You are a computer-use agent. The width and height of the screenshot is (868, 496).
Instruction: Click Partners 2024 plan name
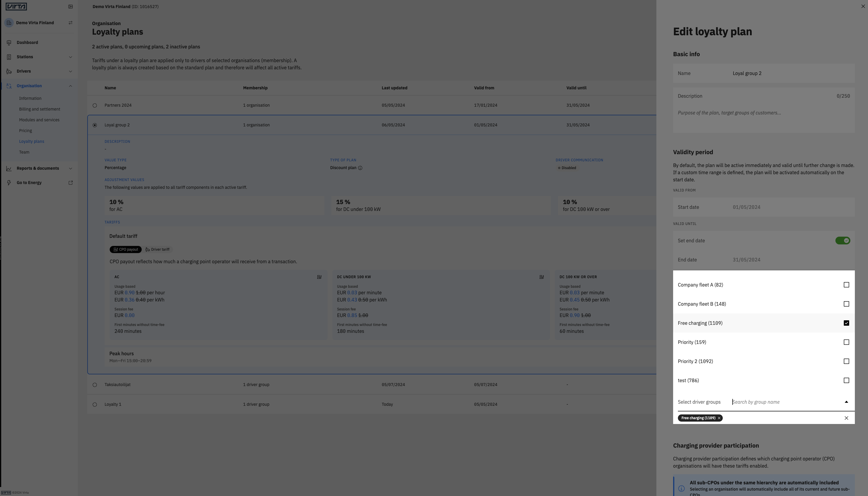(x=118, y=105)
